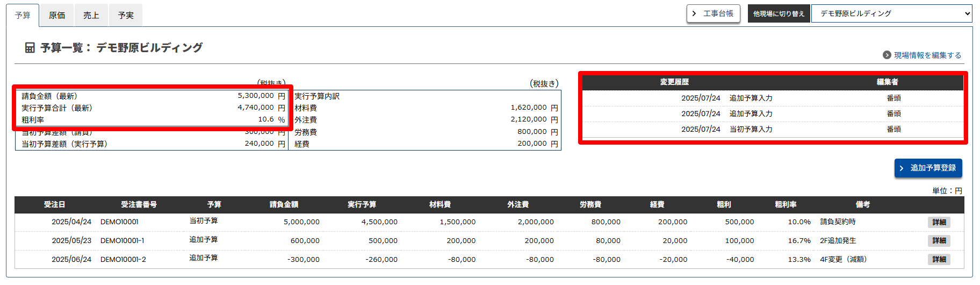Expand the デモ野原ビルディング site dropdown

coord(891,13)
